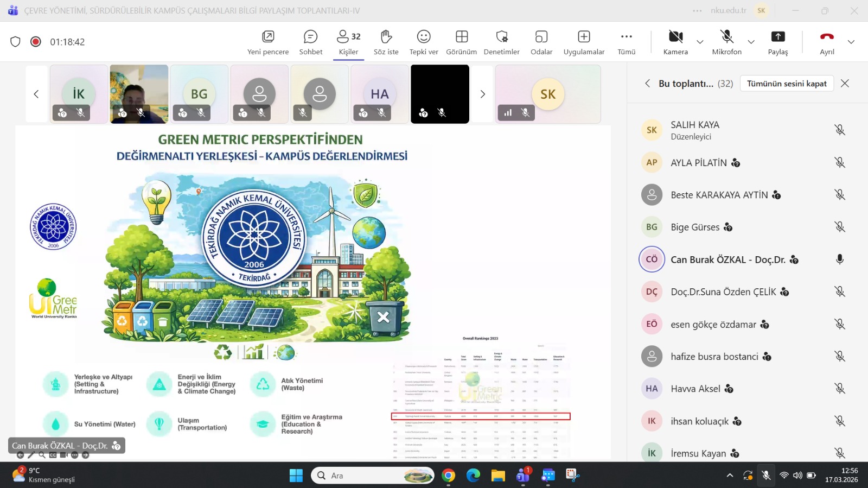Viewport: 868px width, 488px height.
Task: Open Yeni pencere pop-out view
Action: [268, 42]
